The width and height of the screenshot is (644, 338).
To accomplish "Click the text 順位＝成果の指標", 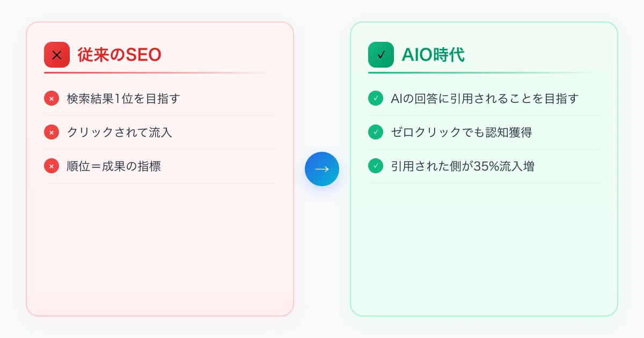I will 114,166.
